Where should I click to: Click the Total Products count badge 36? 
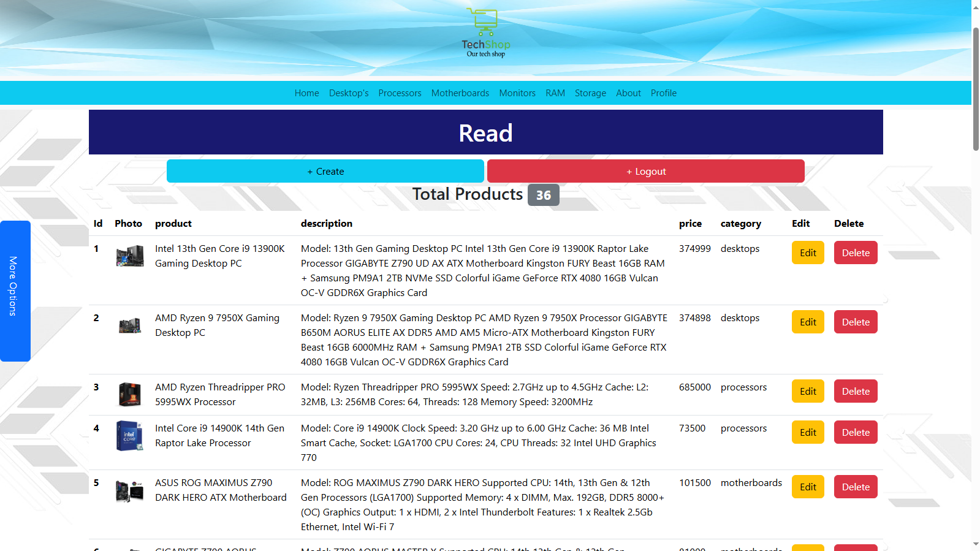tap(544, 195)
